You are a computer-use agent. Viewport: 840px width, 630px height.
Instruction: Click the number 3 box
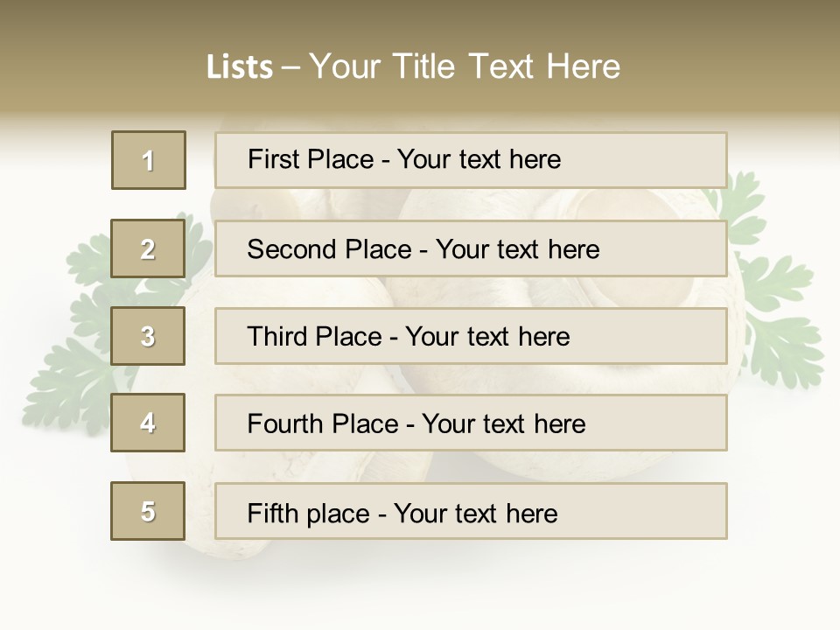148,336
